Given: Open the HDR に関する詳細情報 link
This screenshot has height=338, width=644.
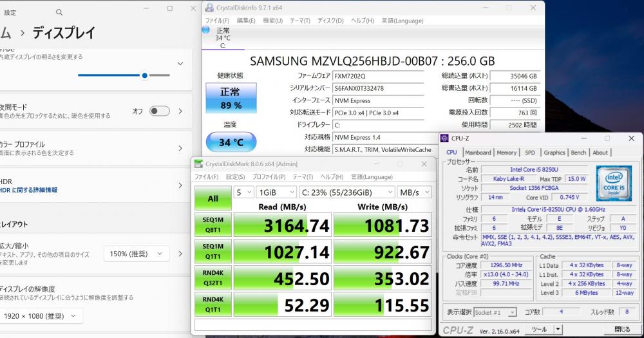Looking at the screenshot, I should point(29,190).
